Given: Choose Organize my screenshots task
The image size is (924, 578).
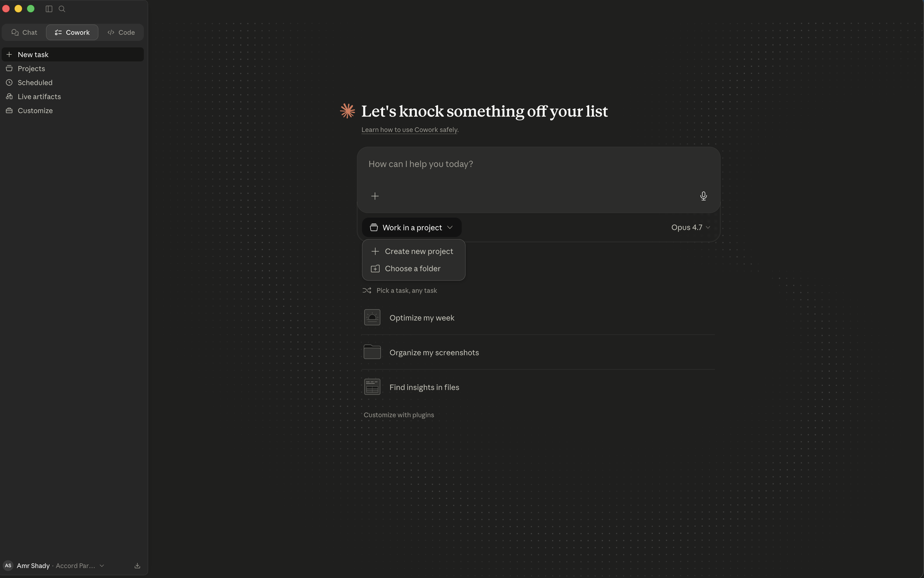Looking at the screenshot, I should pyautogui.click(x=538, y=353).
